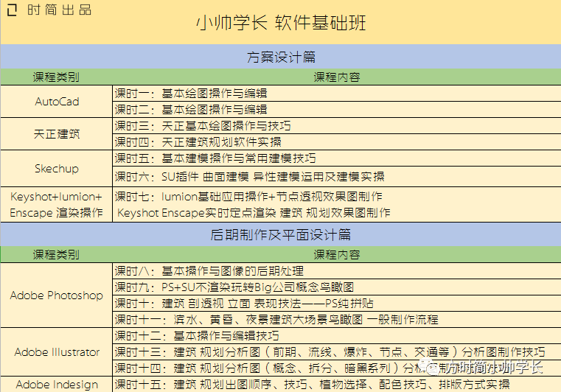Select the row 课时九：PS+SU不渲染玩转Big公司
Image resolution: width=561 pixels, height=392 pixels.
(x=337, y=287)
